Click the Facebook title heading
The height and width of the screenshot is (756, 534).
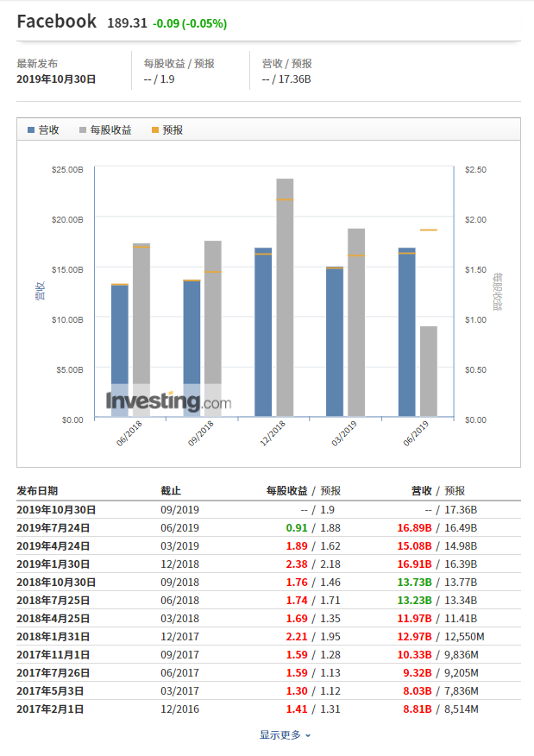coord(56,22)
